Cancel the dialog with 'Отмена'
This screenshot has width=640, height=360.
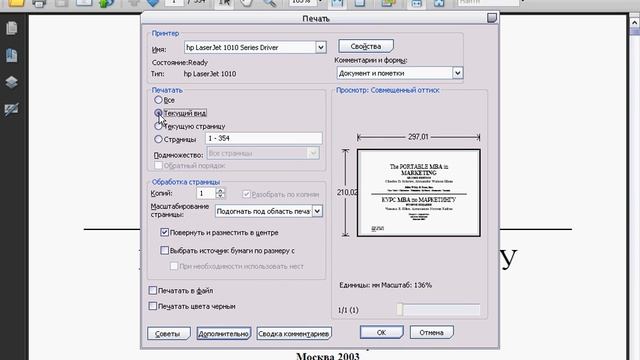[431, 332]
